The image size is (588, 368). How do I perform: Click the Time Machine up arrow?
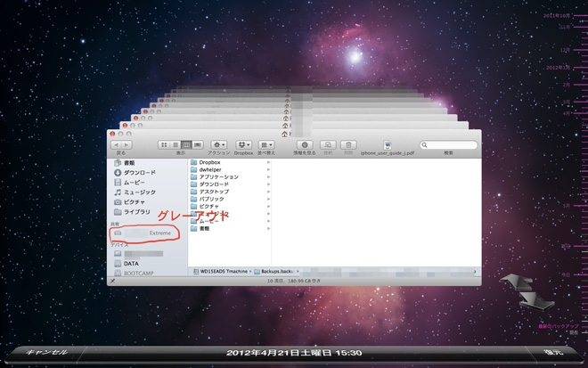pos(515,282)
